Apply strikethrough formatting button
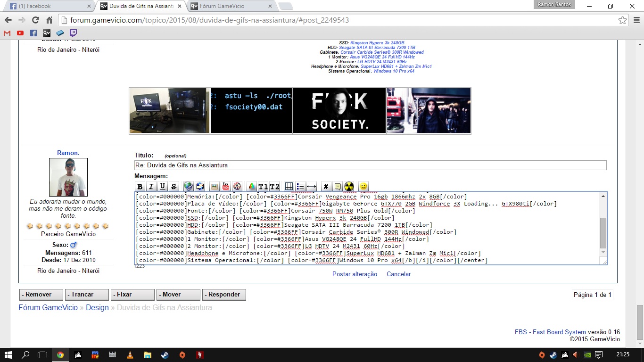 (174, 186)
